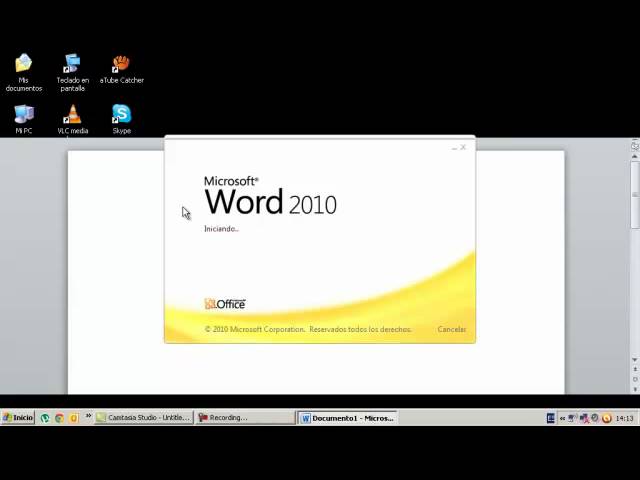
Task: Click the orange quick launch icon
Action: (74, 418)
